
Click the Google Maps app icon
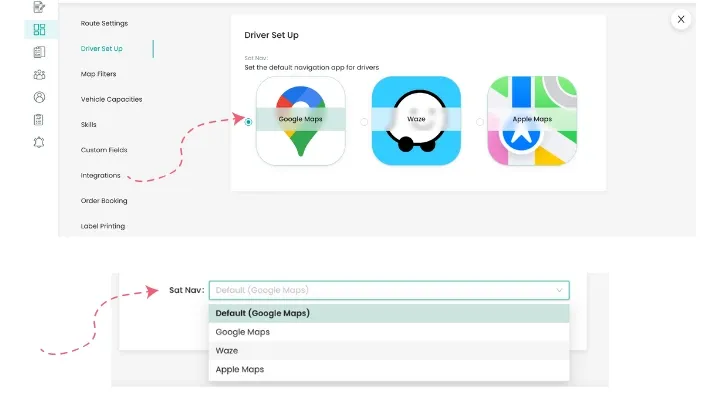pyautogui.click(x=301, y=120)
